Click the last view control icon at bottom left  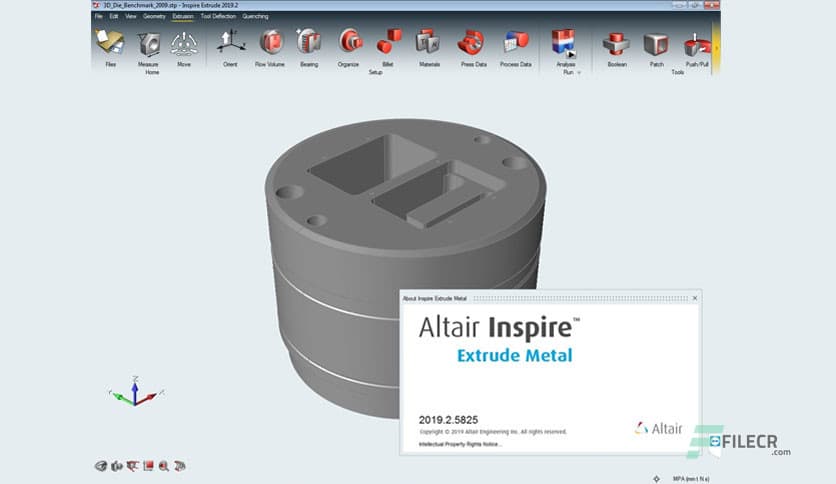pyautogui.click(x=180, y=466)
